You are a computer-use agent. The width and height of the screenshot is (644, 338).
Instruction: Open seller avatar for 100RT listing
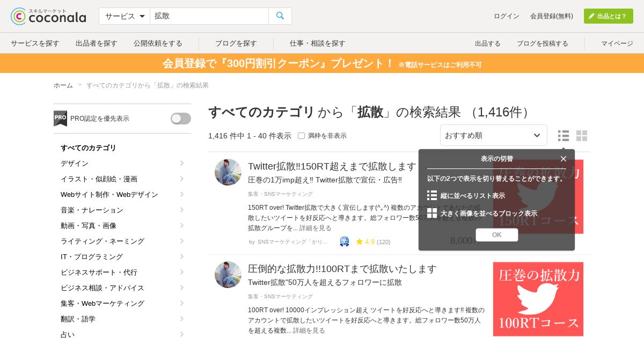point(228,275)
